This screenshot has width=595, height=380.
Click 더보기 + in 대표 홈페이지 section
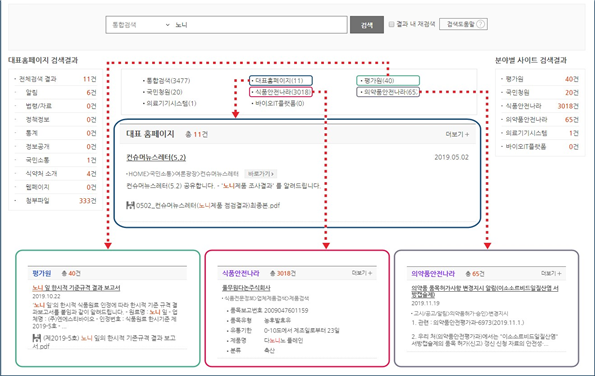[x=457, y=134]
